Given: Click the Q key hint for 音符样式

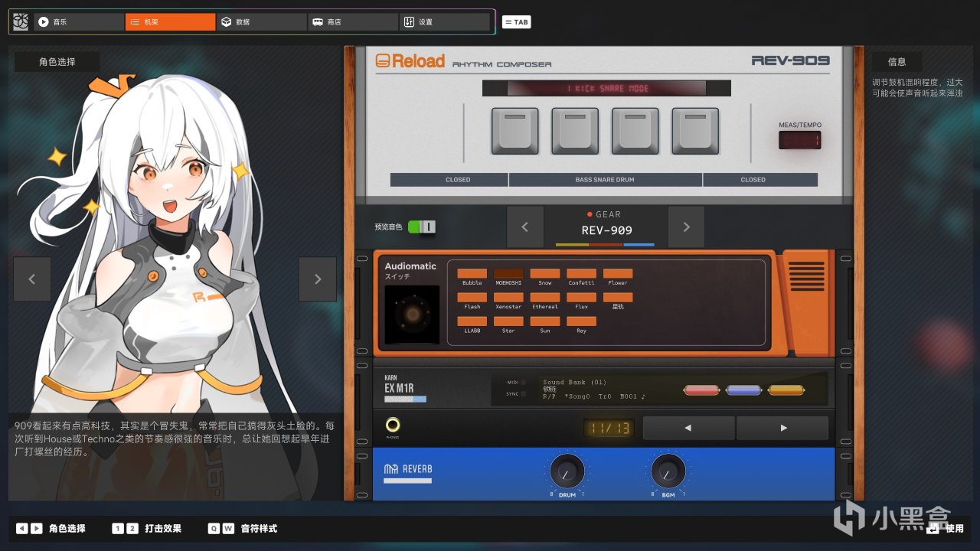Looking at the screenshot, I should coord(214,528).
